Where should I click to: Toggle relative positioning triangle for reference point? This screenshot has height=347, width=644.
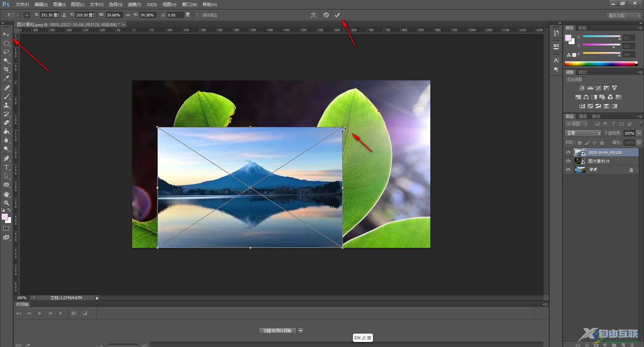64,15
